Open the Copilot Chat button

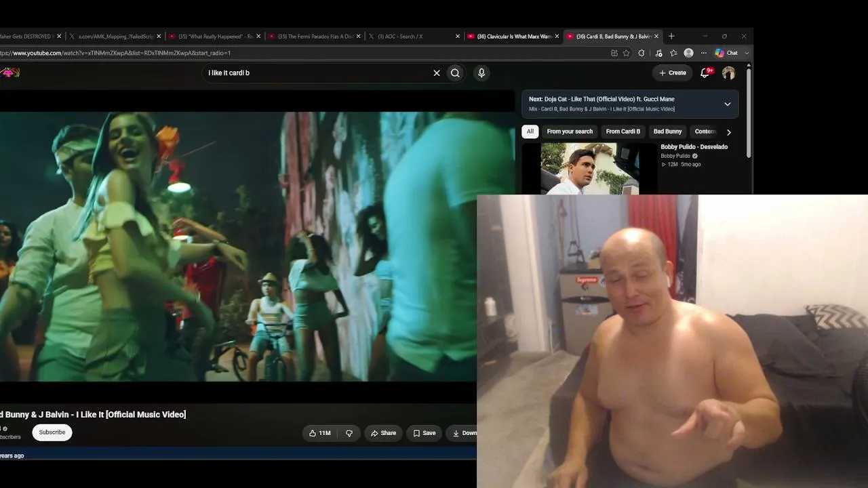coord(727,53)
